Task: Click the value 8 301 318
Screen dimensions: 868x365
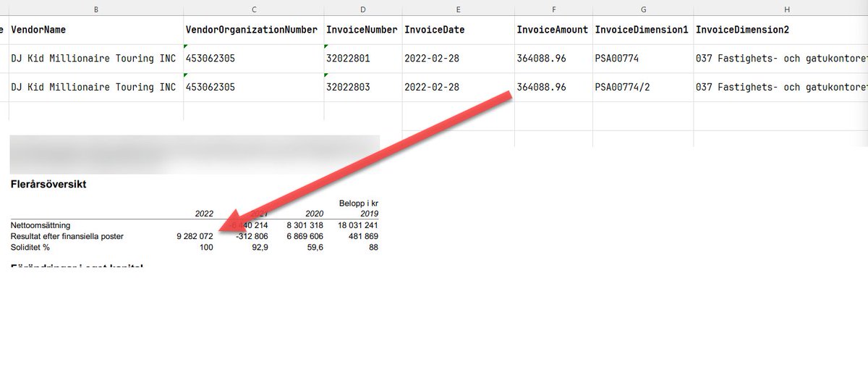Action: (x=305, y=225)
